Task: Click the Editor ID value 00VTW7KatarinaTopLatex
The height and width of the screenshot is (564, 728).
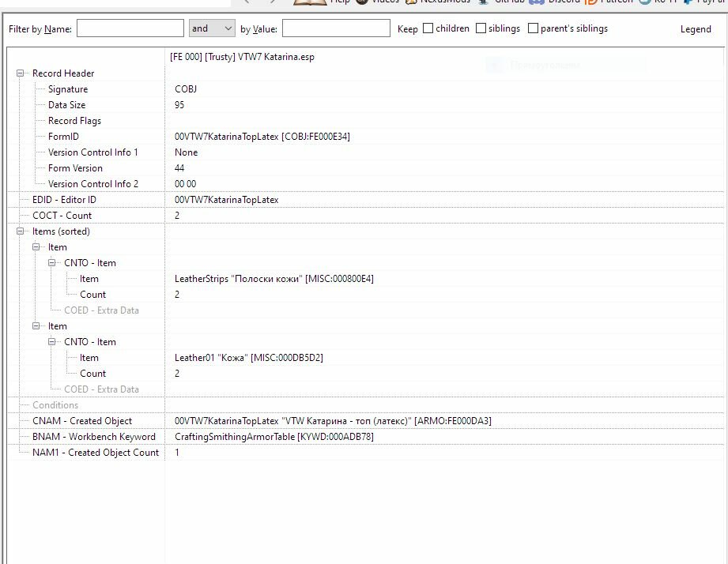Action: tap(227, 199)
